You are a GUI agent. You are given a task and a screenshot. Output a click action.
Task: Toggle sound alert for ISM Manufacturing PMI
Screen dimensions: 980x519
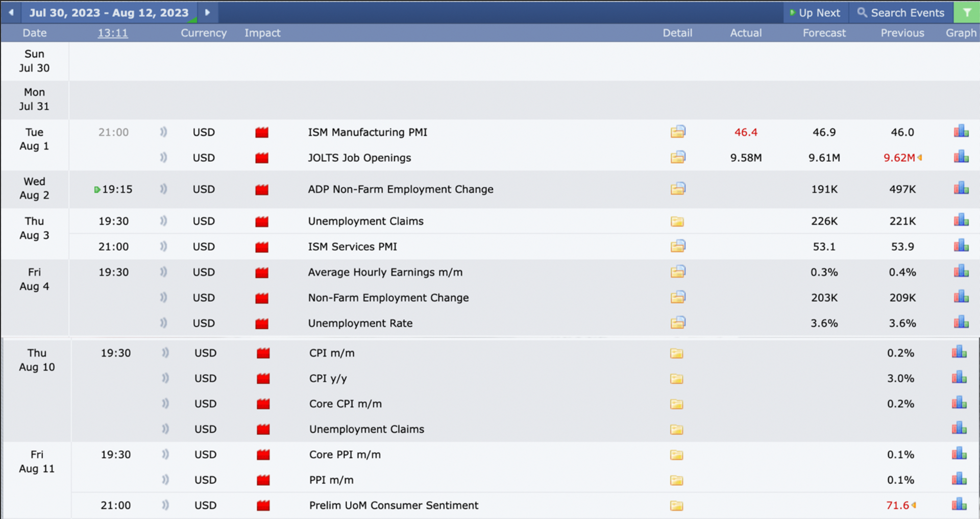163,132
